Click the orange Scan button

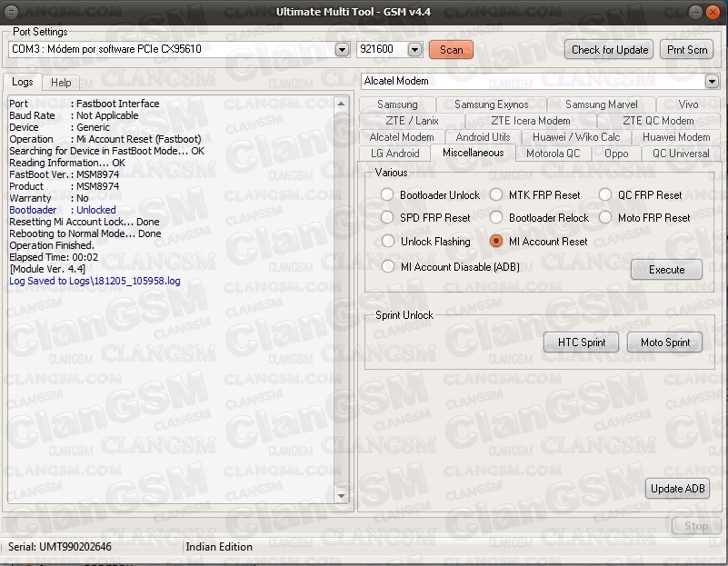tap(452, 50)
